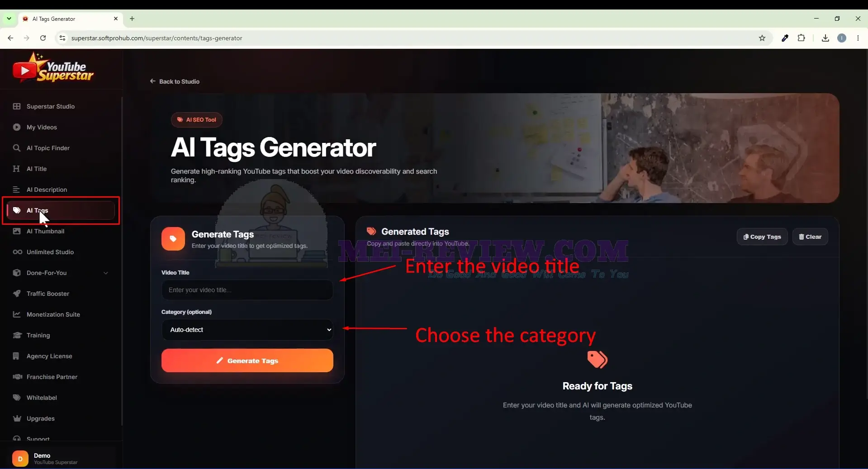Click the Agency License building icon
This screenshot has width=868, height=469.
(16, 356)
